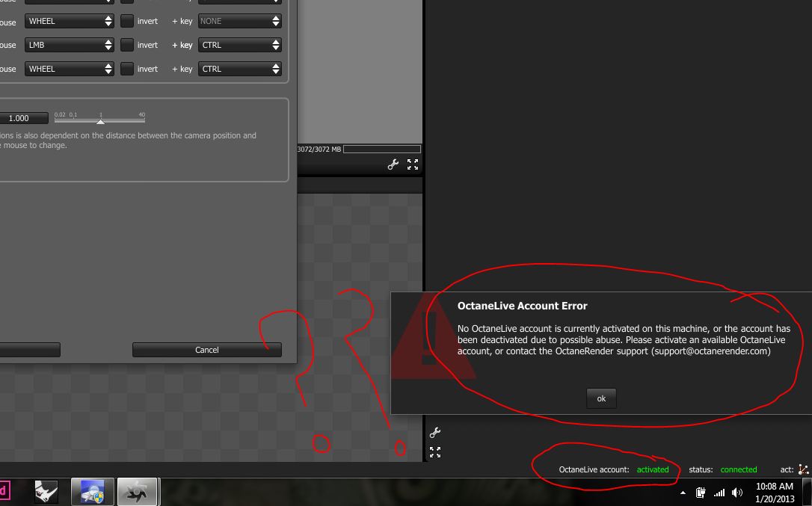Toggle invert checkbox in the WHEEL + NONE row
The width and height of the screenshot is (812, 506).
coord(127,21)
